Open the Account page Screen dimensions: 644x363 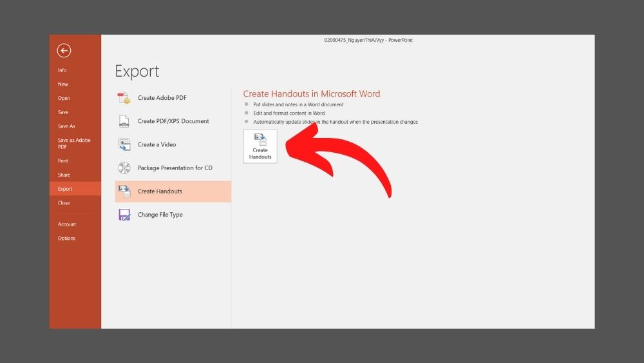(x=67, y=224)
